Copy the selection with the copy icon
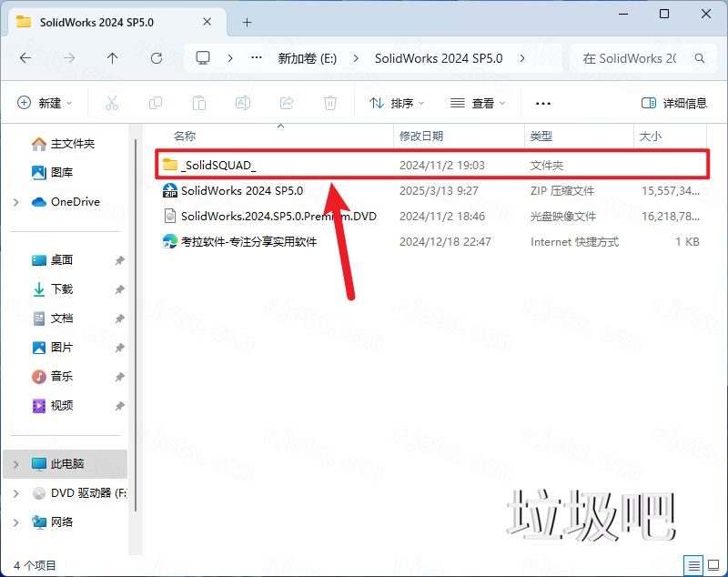 click(x=156, y=103)
